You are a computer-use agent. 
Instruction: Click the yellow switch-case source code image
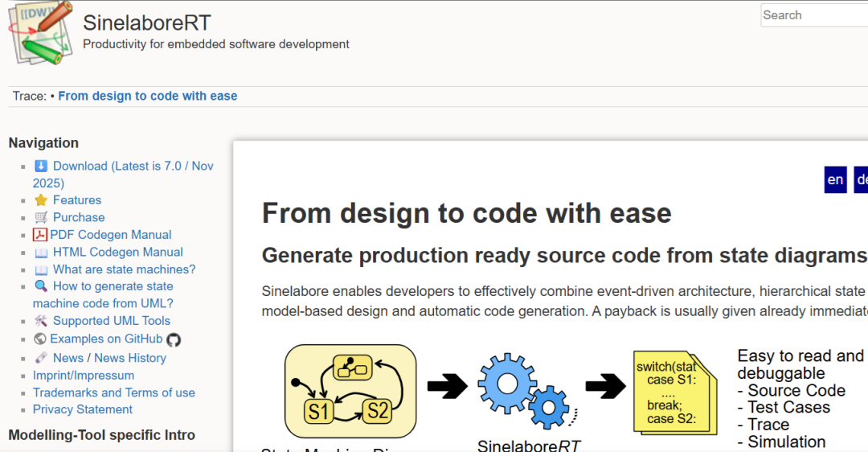pyautogui.click(x=675, y=392)
